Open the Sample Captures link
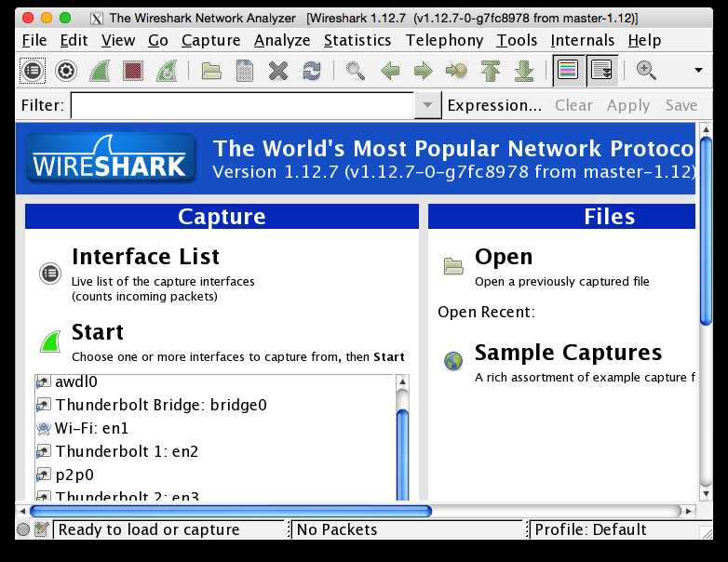The width and height of the screenshot is (728, 562). (x=568, y=353)
